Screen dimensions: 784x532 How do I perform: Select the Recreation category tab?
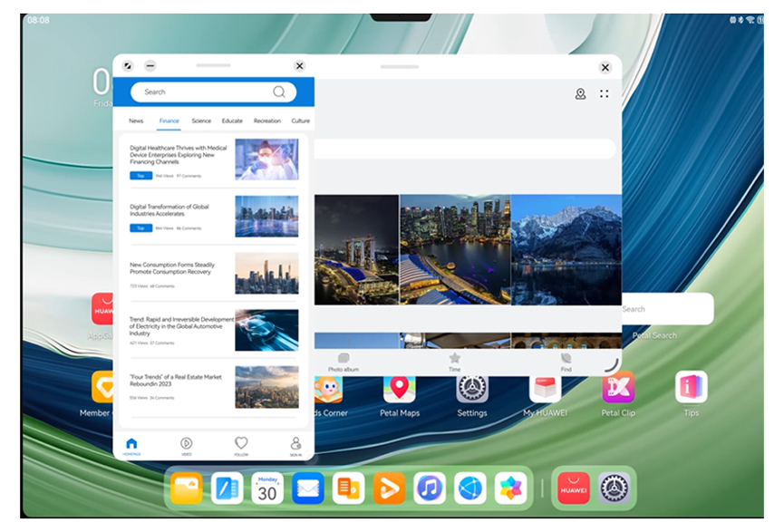(x=266, y=121)
